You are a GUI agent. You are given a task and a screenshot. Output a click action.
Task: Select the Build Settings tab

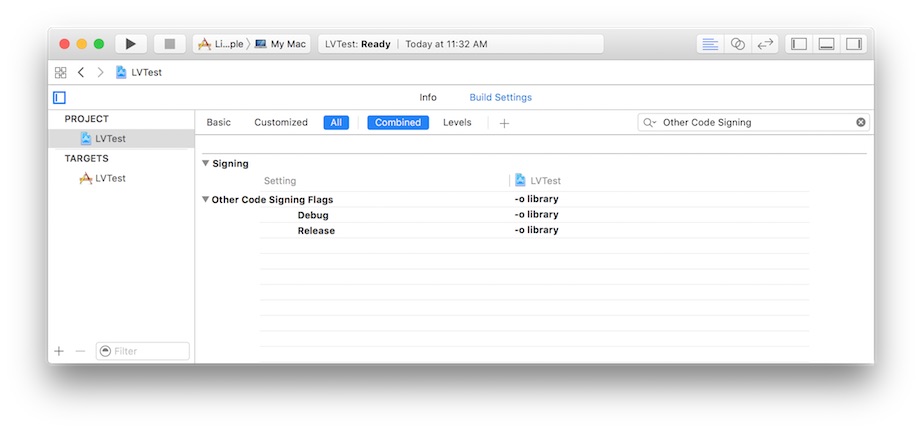coord(500,98)
